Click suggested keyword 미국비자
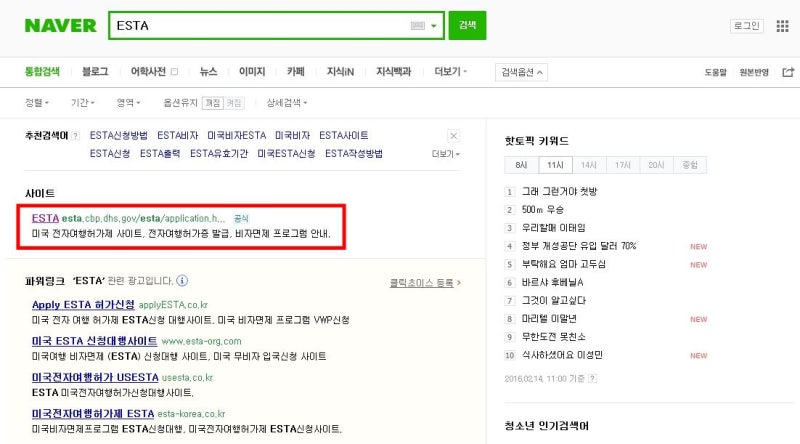 tap(292, 135)
